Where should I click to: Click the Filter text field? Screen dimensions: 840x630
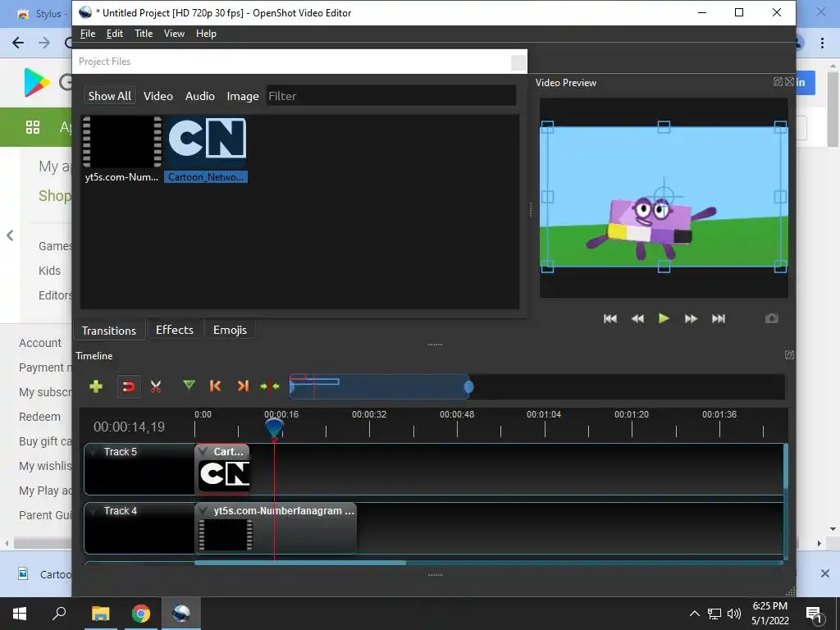(x=391, y=96)
